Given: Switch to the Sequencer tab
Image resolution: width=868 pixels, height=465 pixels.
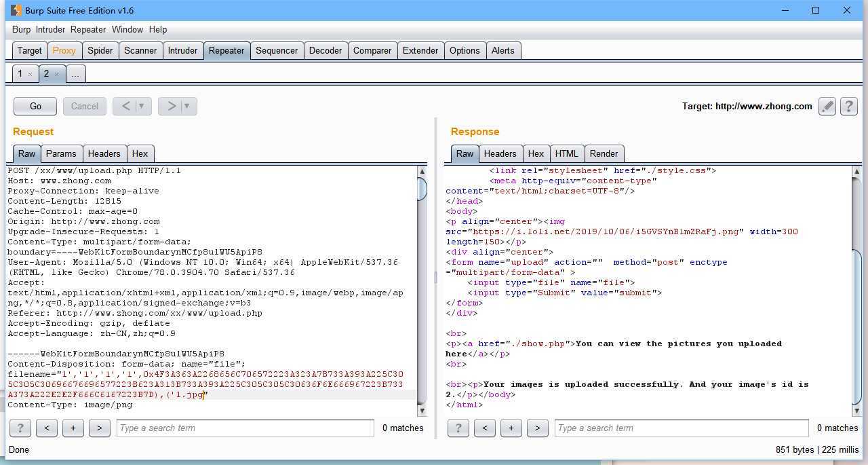Looking at the screenshot, I should click(x=277, y=50).
